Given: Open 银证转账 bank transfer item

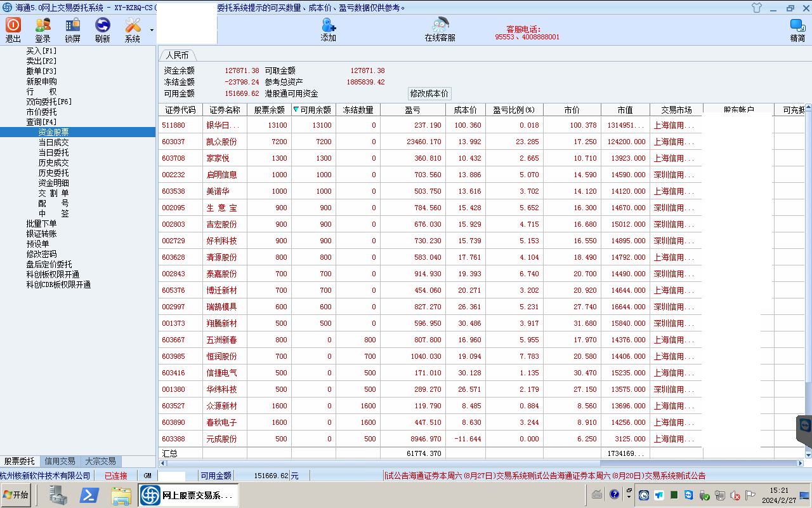Looking at the screenshot, I should click(x=41, y=234).
